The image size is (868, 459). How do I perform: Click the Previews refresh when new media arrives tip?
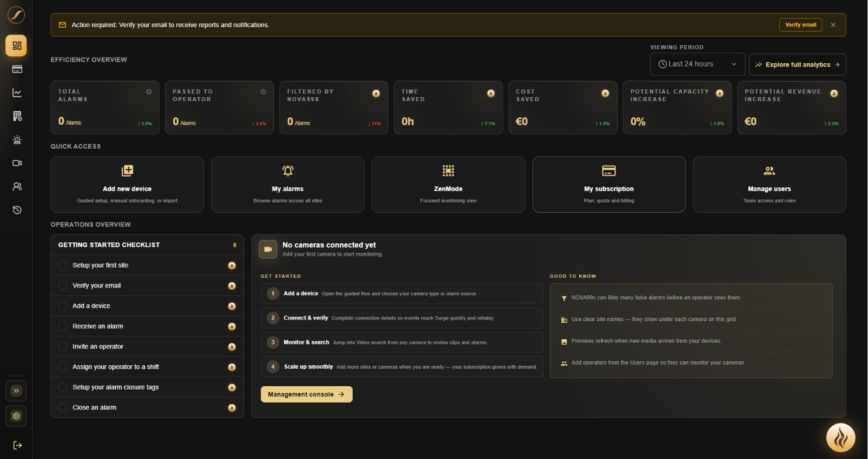pos(691,341)
